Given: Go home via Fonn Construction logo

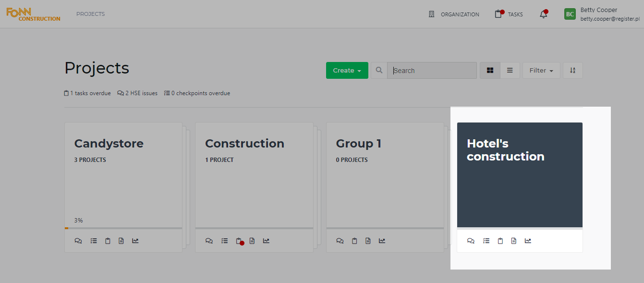Looking at the screenshot, I should tap(33, 14).
